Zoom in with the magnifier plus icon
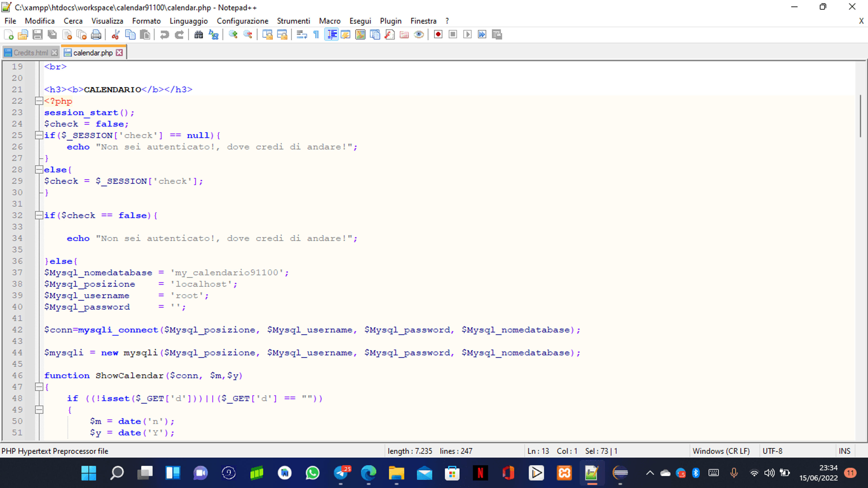This screenshot has height=488, width=868. (233, 34)
